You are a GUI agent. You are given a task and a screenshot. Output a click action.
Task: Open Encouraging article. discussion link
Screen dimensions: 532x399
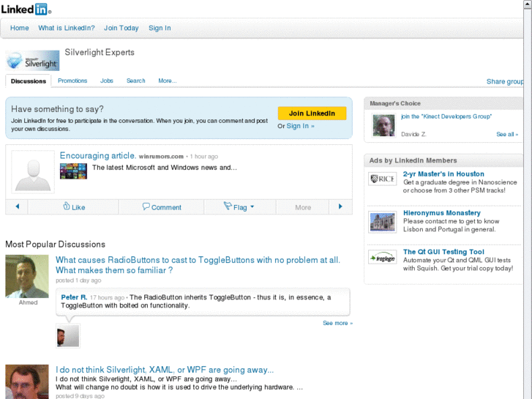point(98,155)
